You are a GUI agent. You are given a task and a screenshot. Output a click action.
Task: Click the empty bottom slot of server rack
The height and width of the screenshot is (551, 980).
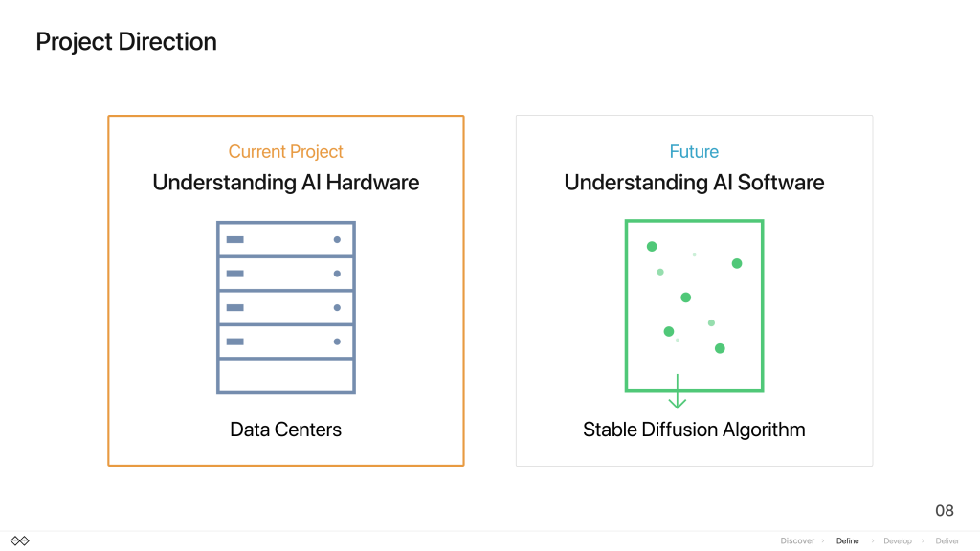click(x=286, y=376)
